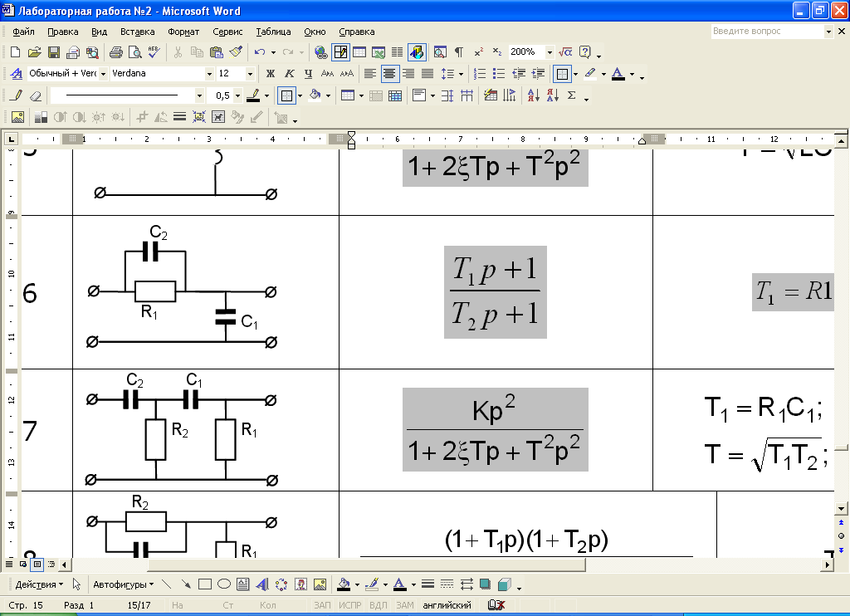Open the font size 12 dropdown
This screenshot has width=850, height=616.
(250, 74)
